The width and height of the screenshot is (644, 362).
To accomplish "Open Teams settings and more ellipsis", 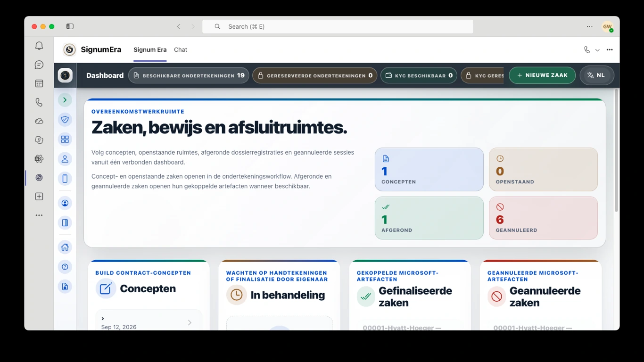I will (590, 26).
